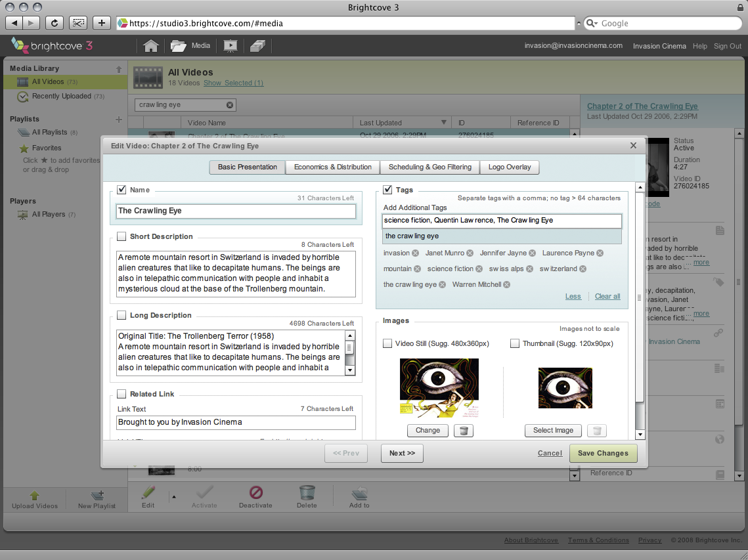The height and width of the screenshot is (560, 748).
Task: Switch to the Logo Overlay tab
Action: (509, 167)
